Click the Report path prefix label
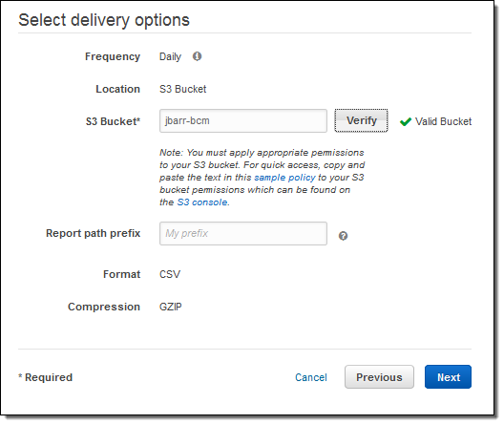504x425 pixels. (94, 233)
